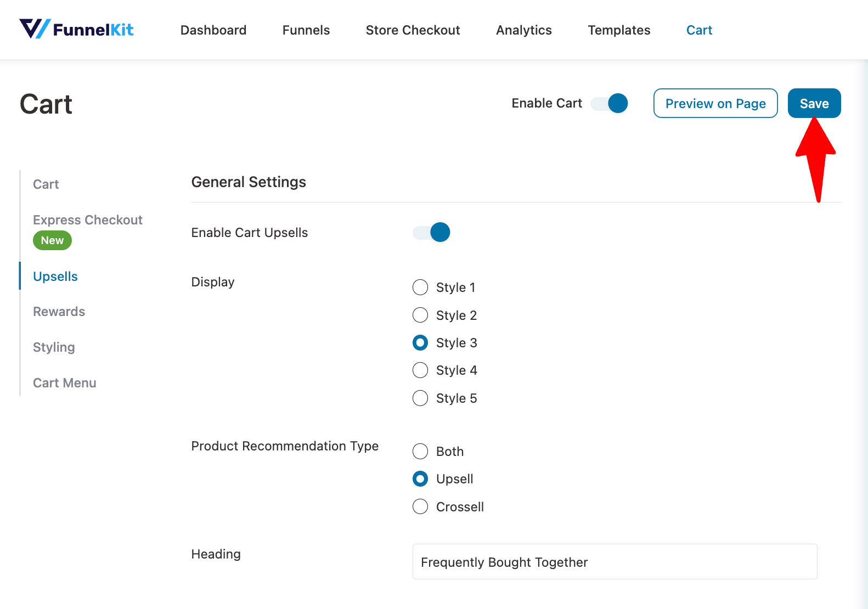The width and height of the screenshot is (868, 609).
Task: Click the General Settings heading
Action: point(249,182)
